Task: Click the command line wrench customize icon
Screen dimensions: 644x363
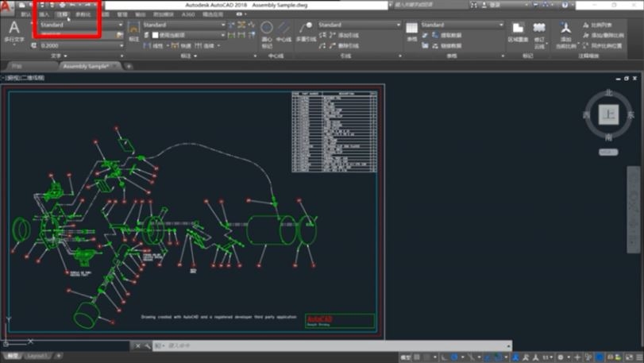Action: point(148,346)
